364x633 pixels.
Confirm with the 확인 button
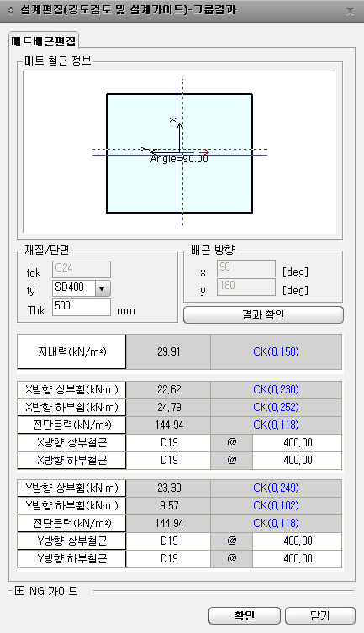pos(244,615)
